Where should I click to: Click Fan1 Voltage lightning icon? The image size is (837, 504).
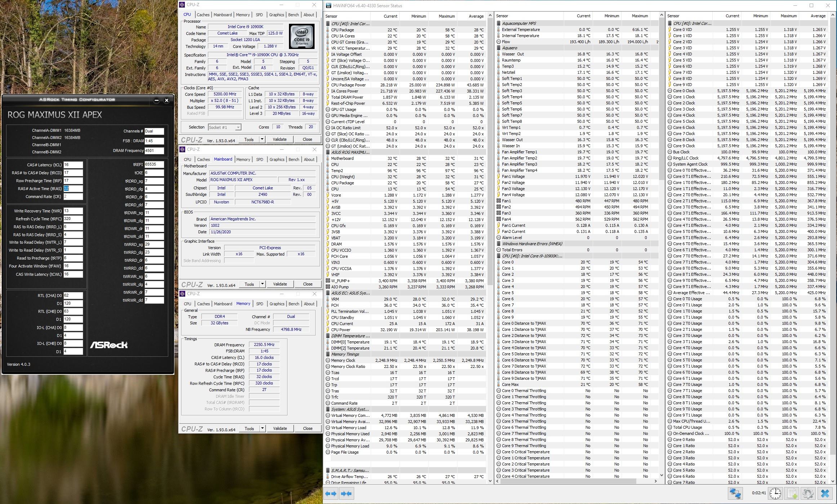click(x=499, y=176)
